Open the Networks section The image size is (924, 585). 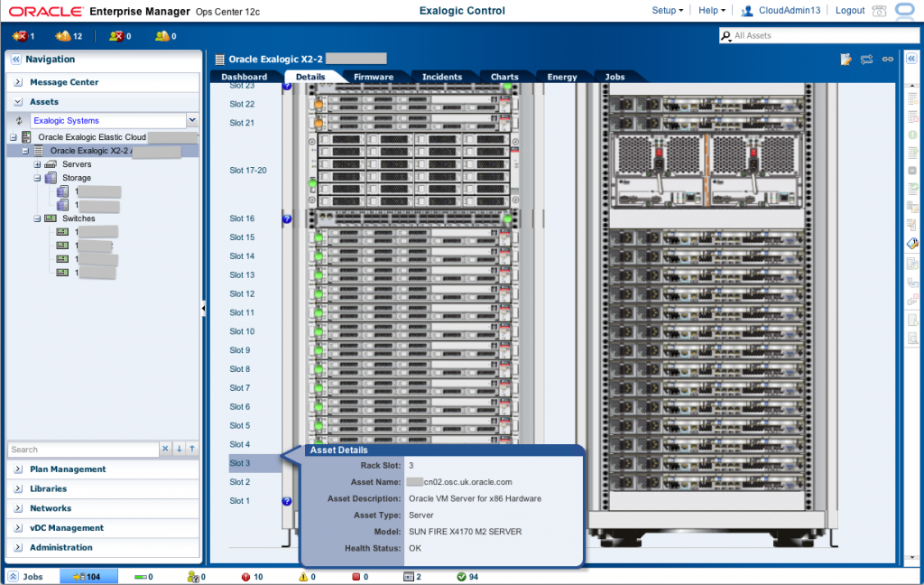[x=51, y=507]
